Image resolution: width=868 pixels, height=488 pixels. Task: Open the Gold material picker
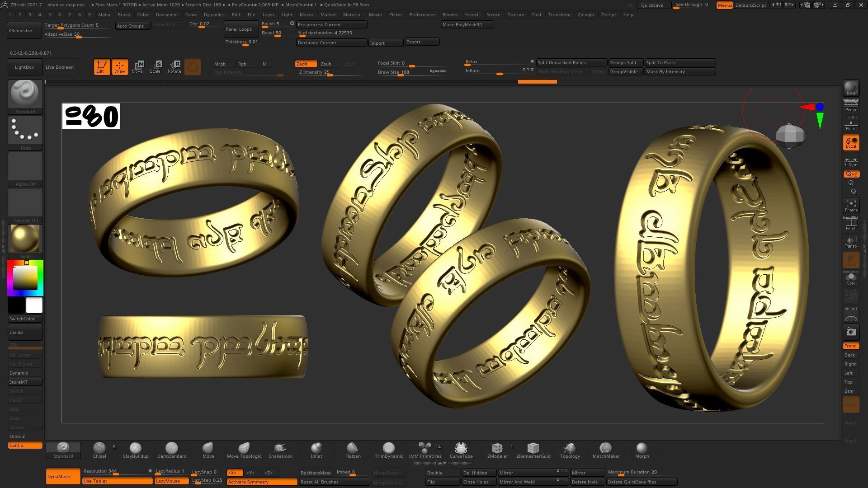25,239
